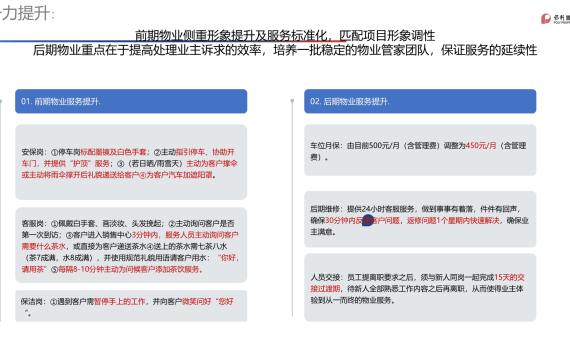Click the "后期维修" card label
Screen dimensions: 570x360
point(325,209)
